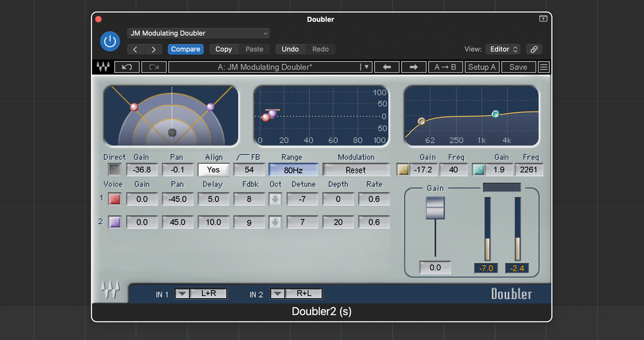Screen dimensions: 644x340
Task: Open IN 2 routing dropdown arrow
Action: [277, 294]
